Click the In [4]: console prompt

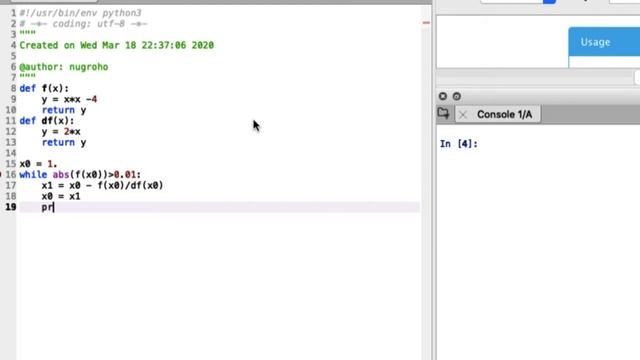[459, 144]
